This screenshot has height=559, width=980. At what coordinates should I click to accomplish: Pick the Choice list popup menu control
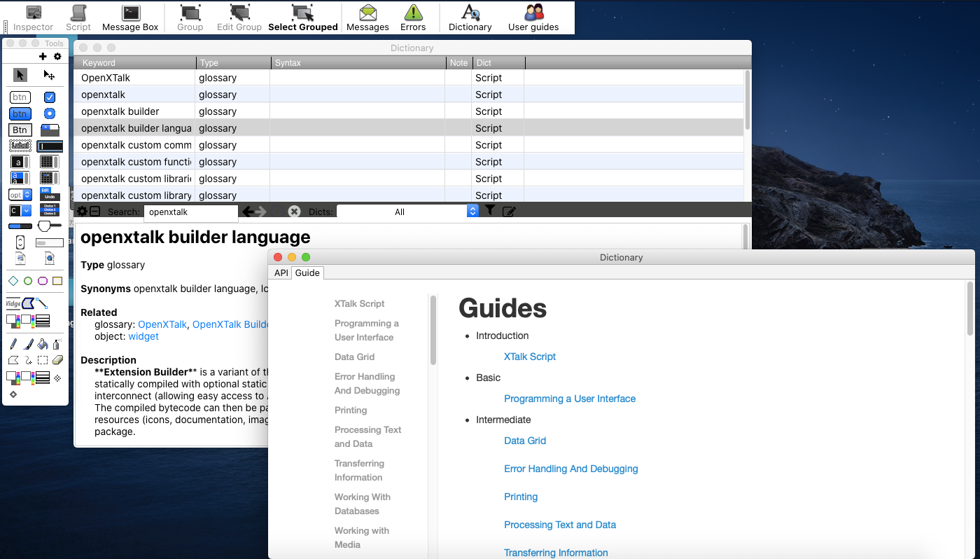50,210
